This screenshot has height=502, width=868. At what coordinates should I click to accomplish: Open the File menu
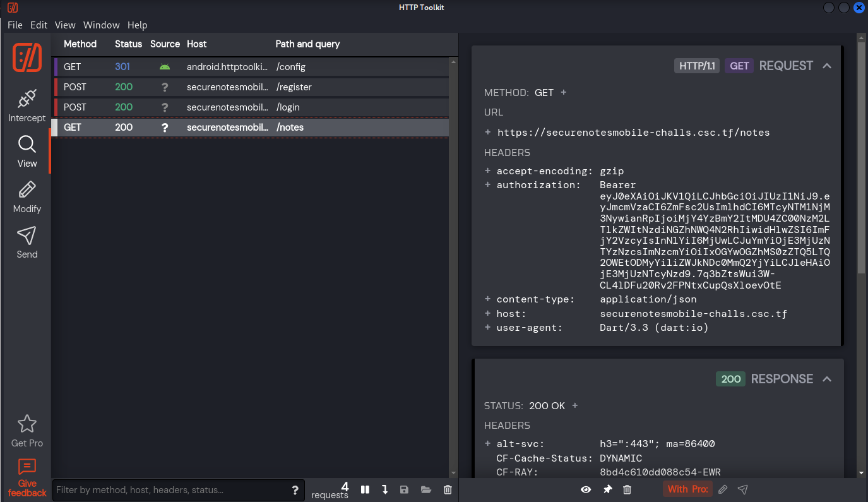[15, 25]
